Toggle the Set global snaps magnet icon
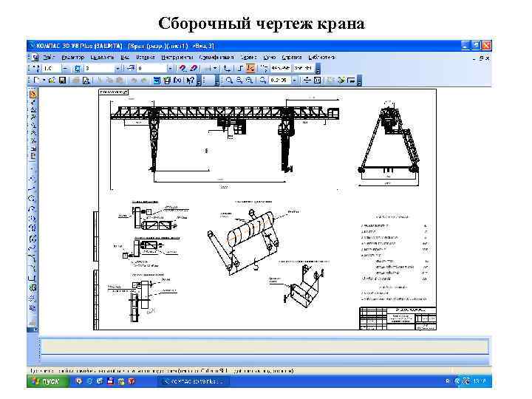 pyautogui.click(x=183, y=68)
